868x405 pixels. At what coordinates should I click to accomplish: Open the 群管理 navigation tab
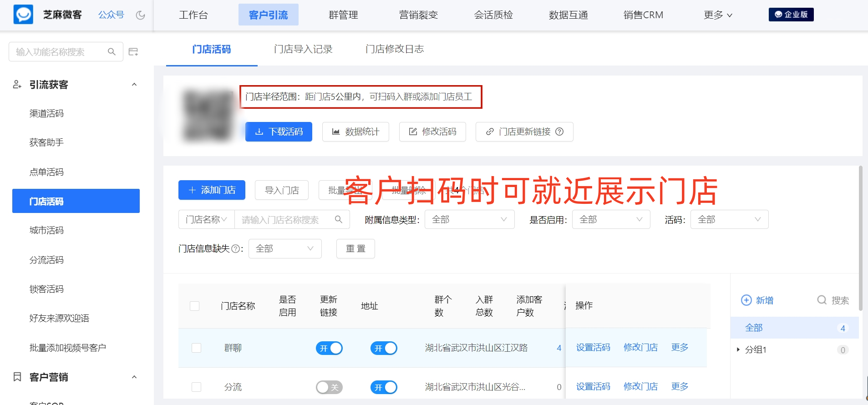pyautogui.click(x=343, y=15)
